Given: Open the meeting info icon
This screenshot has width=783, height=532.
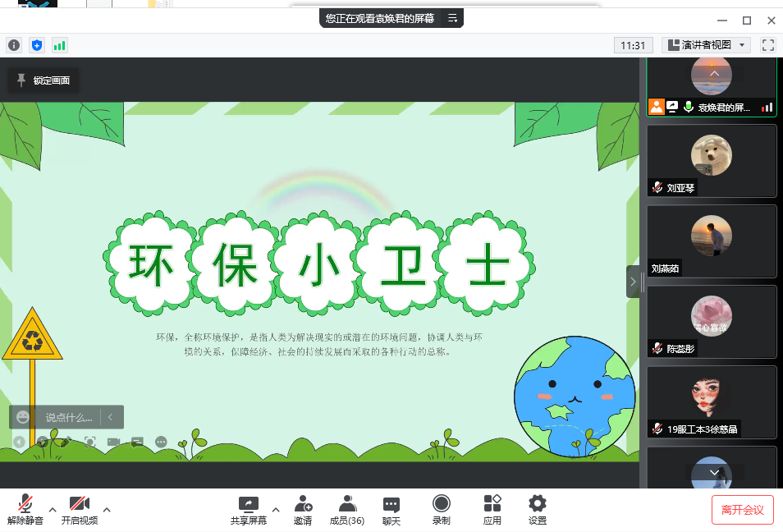Looking at the screenshot, I should (x=13, y=45).
